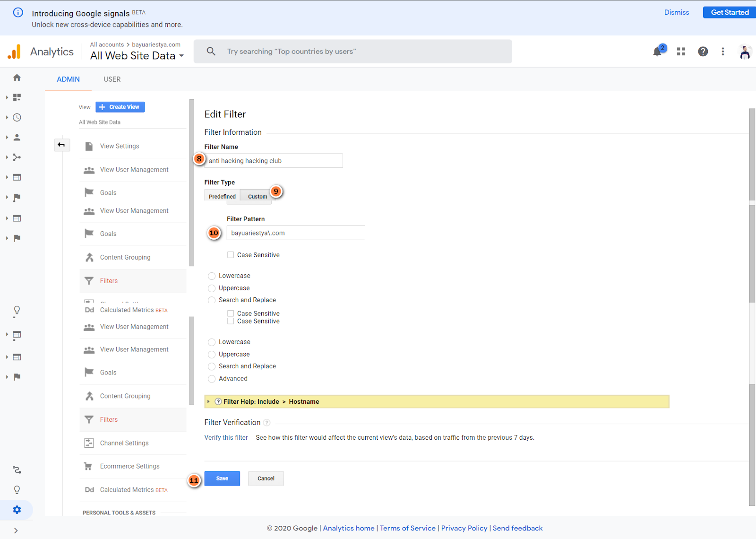The height and width of the screenshot is (539, 756).
Task: Click the Create View button
Action: 120,107
